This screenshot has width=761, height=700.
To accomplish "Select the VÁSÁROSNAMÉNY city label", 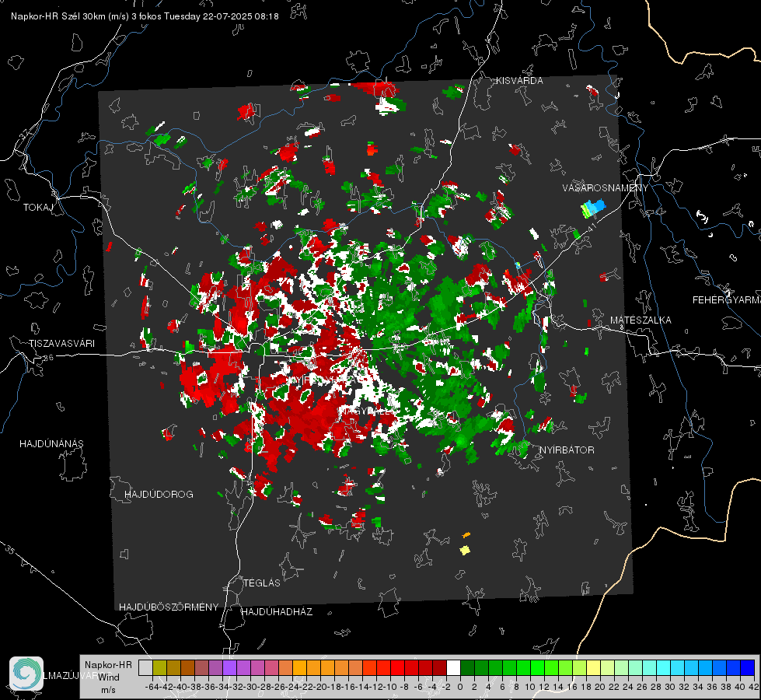I will tap(606, 188).
